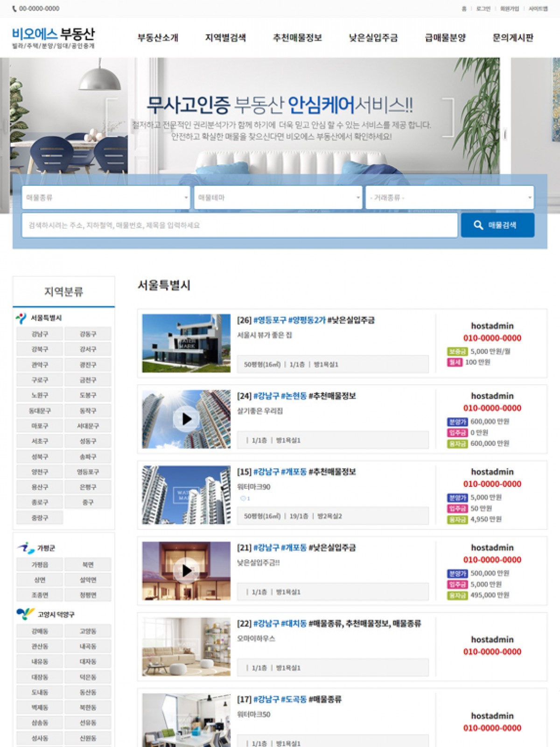Open the 지역별검색 menu

[225, 38]
